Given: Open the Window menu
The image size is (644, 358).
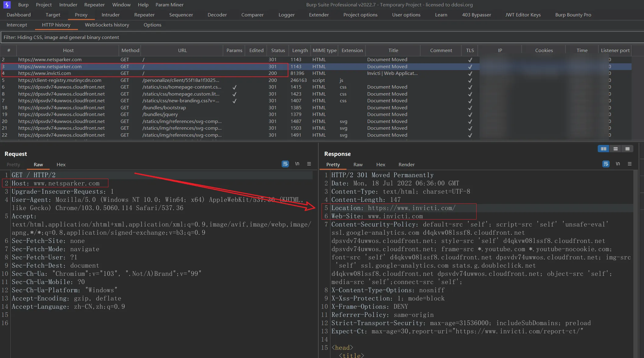Looking at the screenshot, I should coord(121,5).
